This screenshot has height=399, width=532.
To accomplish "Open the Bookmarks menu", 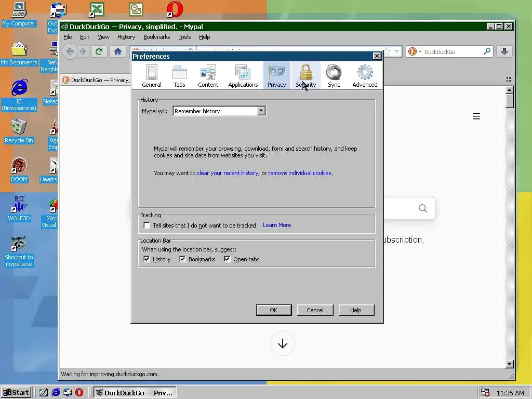I will [157, 37].
